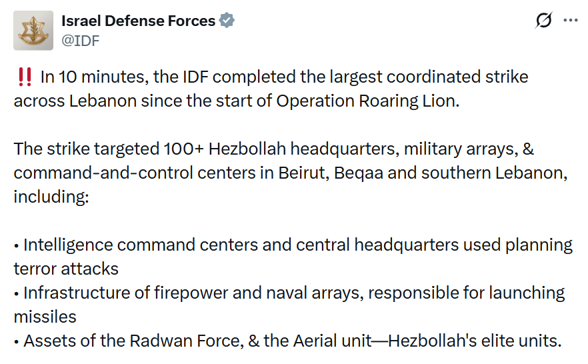Click the @IDF handle

79,40
